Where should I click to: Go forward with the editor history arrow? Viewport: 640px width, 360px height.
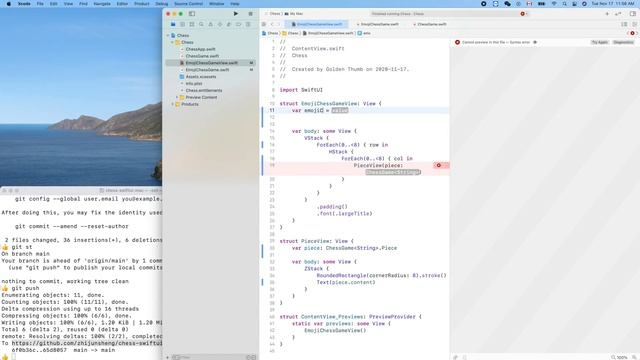[279, 24]
